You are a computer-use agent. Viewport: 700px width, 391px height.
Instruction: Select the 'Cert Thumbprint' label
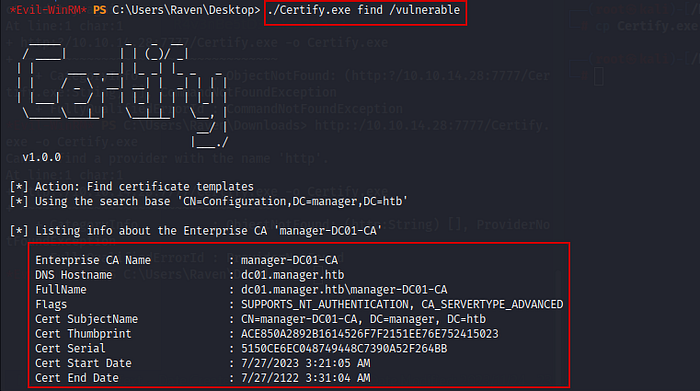(83, 334)
